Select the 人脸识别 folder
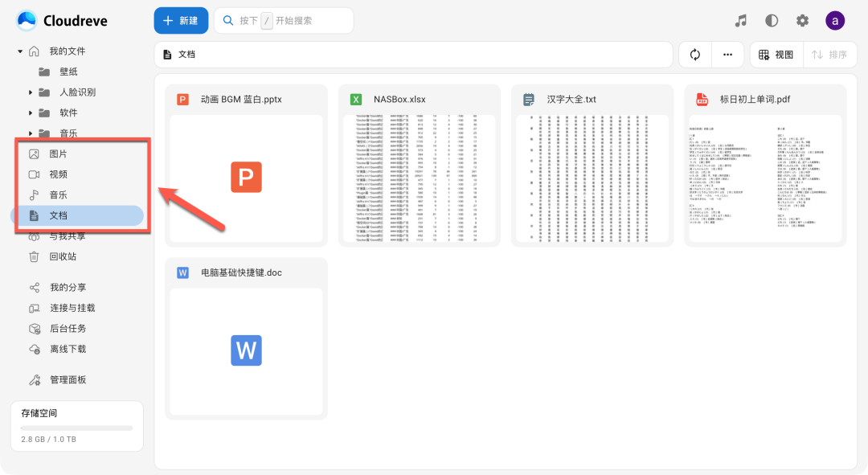The width and height of the screenshot is (868, 475). coord(77,92)
